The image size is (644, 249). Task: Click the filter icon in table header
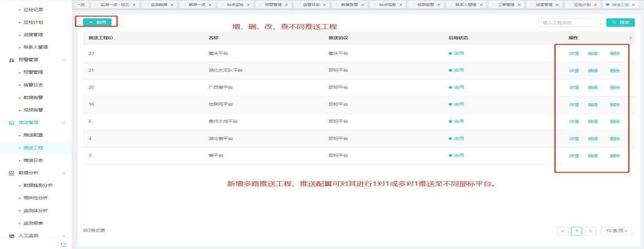coord(630,38)
